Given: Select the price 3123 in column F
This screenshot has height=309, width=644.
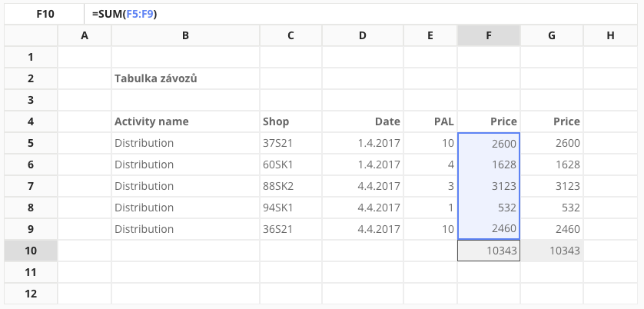Looking at the screenshot, I should pos(489,186).
